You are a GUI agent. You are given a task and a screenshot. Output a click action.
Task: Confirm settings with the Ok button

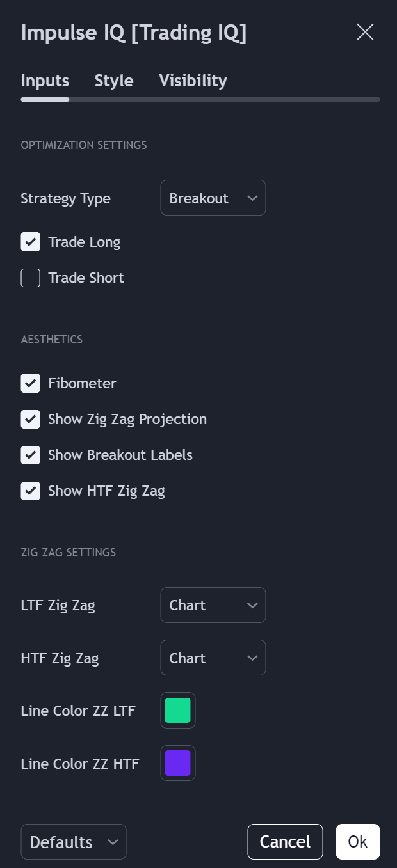[357, 842]
